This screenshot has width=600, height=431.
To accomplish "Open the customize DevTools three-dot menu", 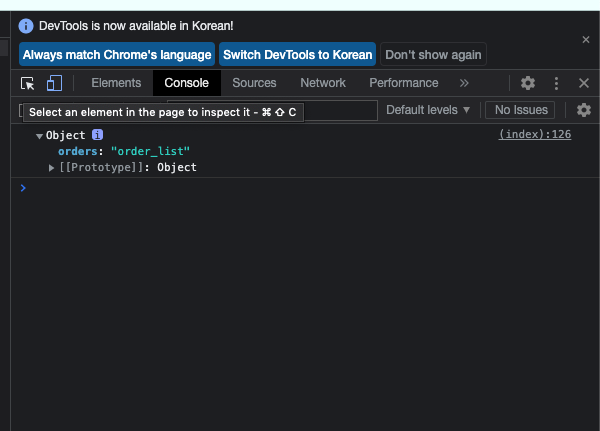I will 556,83.
